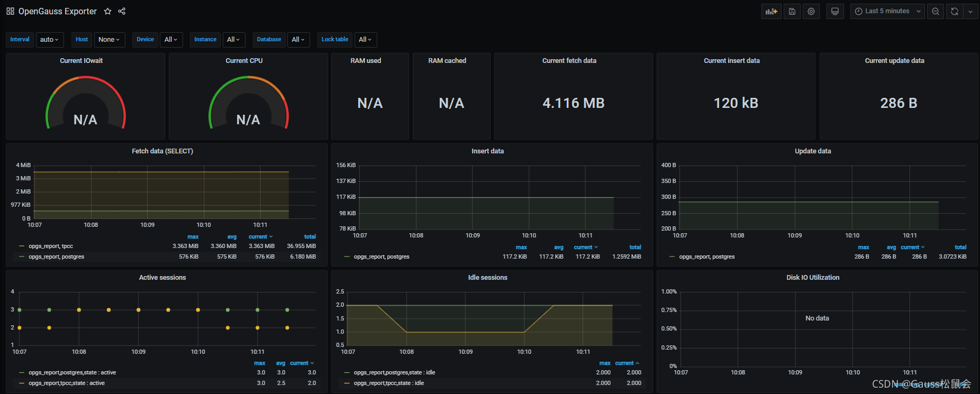Open the dashboards grid icon beside OpenGauss Exporter
The height and width of the screenshot is (394, 980).
point(10,11)
